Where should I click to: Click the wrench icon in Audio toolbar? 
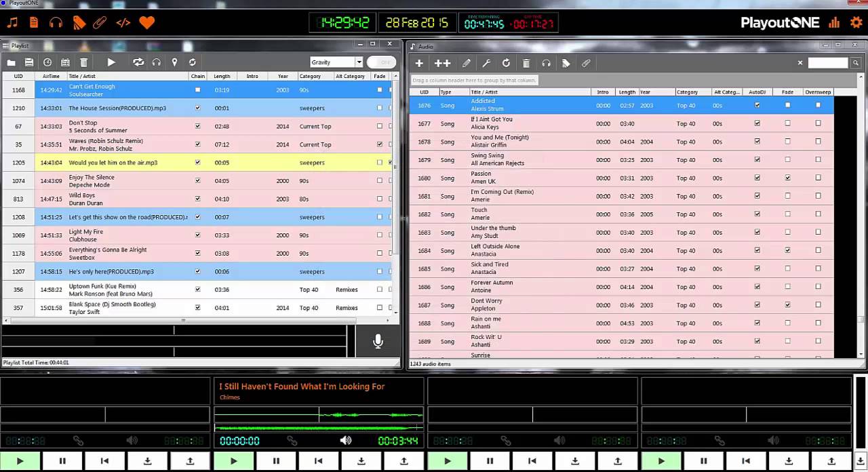point(486,63)
